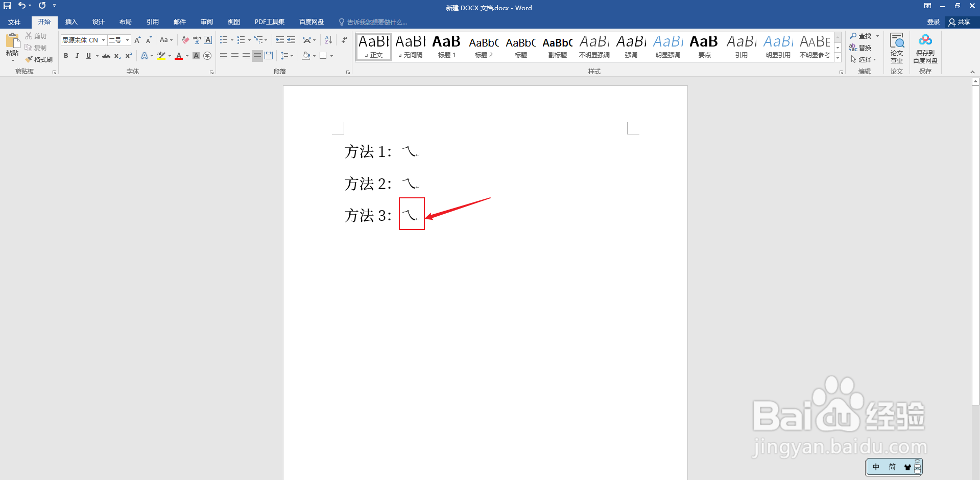Apply the 明显引用 style
Screen dimensions: 980x480
tap(778, 47)
